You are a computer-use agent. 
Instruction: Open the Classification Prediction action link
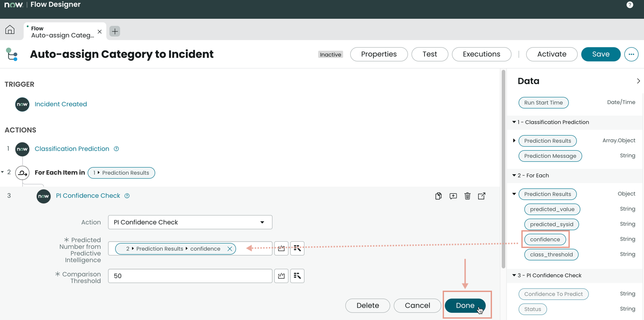[72, 149]
